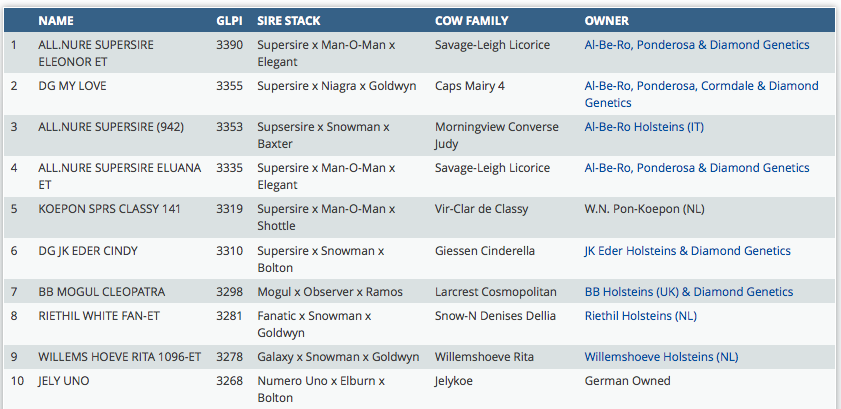Open the Riethil Holsteins (NL) link
The image size is (841, 409).
pyautogui.click(x=640, y=316)
